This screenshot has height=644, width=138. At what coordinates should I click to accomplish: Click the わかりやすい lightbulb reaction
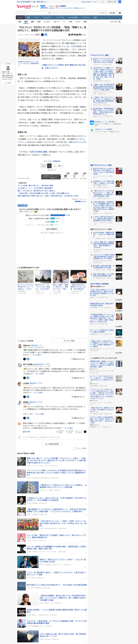pyautogui.click(x=74, y=176)
